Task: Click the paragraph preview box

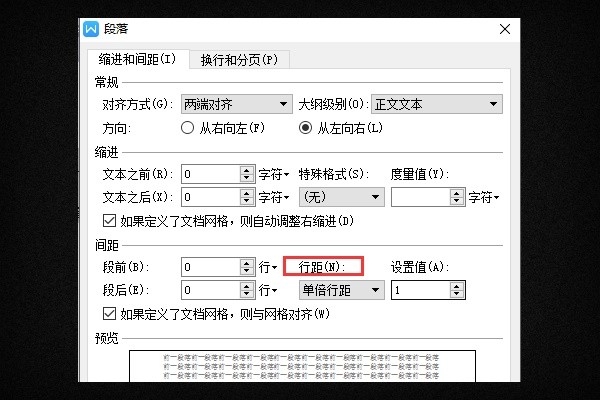Action: coord(302,366)
